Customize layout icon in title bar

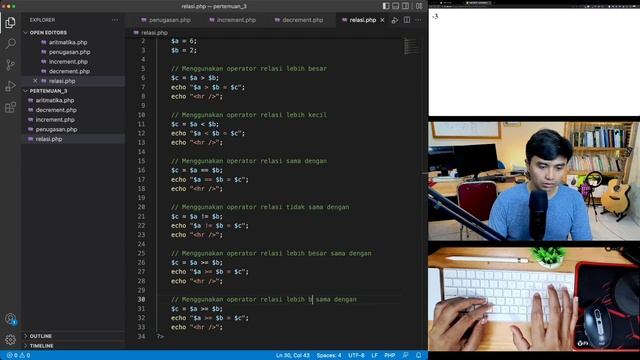pos(419,6)
